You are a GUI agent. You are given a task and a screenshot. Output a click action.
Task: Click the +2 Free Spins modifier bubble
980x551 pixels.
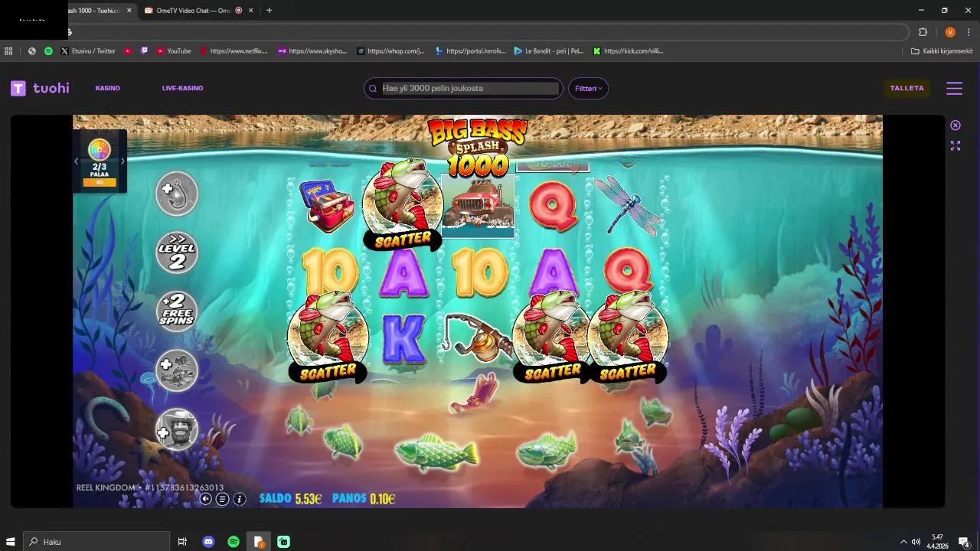(x=177, y=311)
